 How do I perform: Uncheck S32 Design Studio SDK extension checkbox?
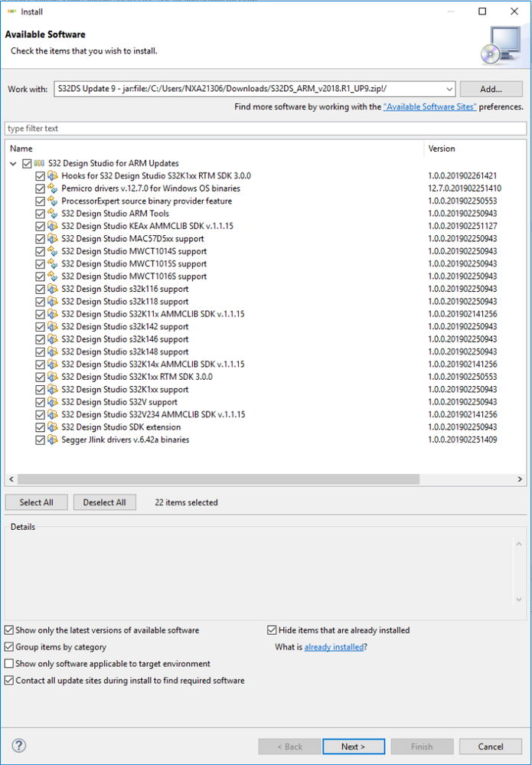[x=40, y=427]
